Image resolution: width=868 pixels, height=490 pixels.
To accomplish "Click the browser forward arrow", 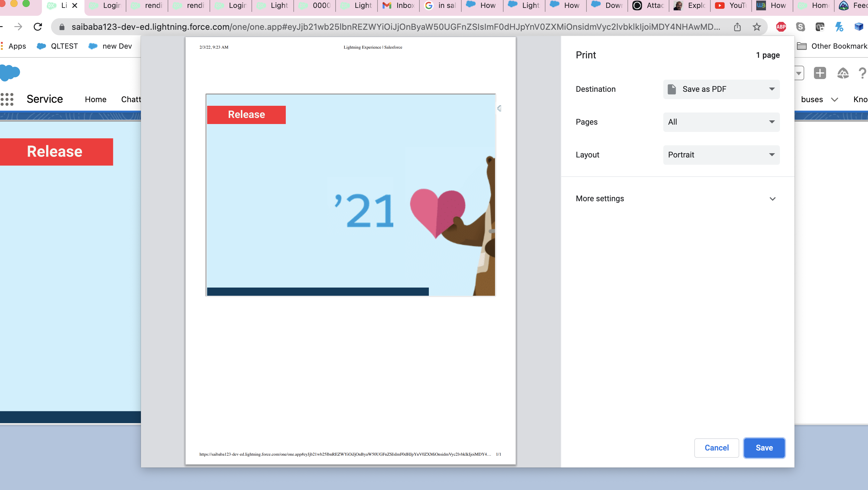I will pos(18,27).
